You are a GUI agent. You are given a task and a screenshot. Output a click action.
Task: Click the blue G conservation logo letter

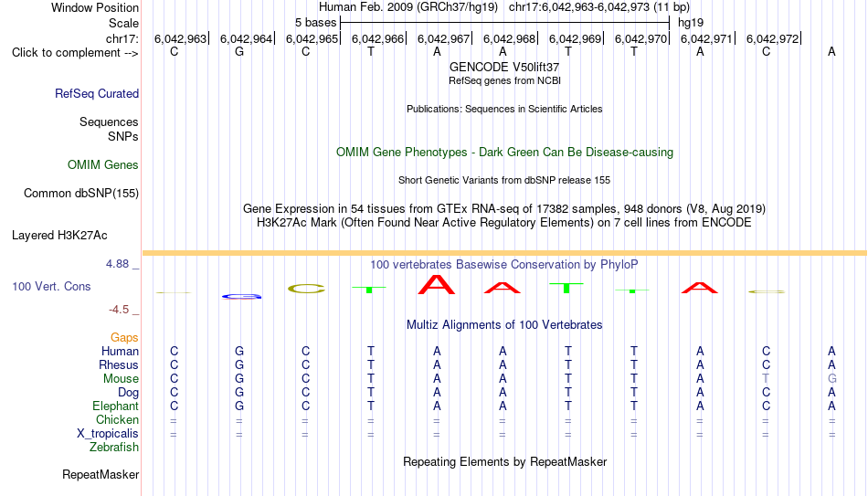point(242,297)
